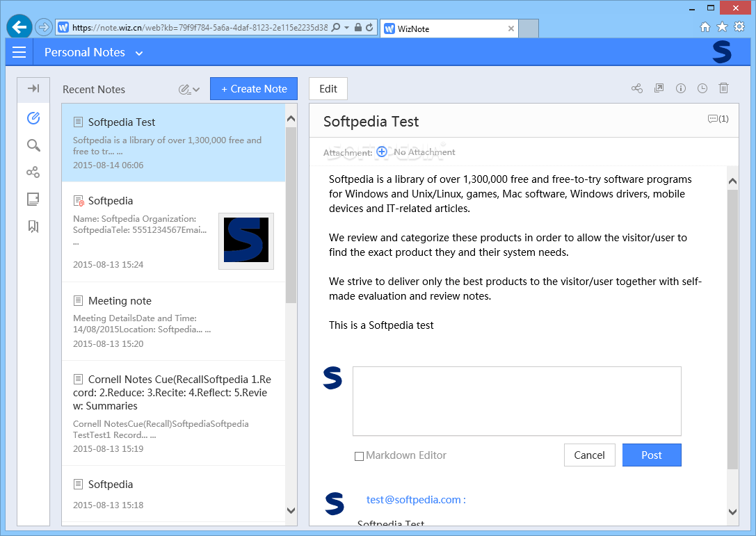756x536 pixels.
Task: Open the tags bookmark sidebar icon
Action: [x=33, y=226]
